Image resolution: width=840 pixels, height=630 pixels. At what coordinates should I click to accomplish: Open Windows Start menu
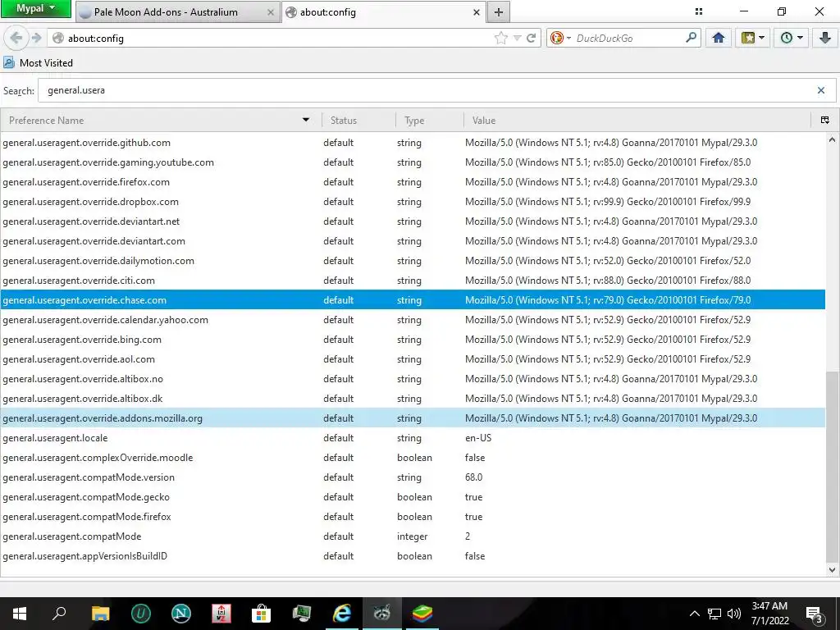(20, 614)
